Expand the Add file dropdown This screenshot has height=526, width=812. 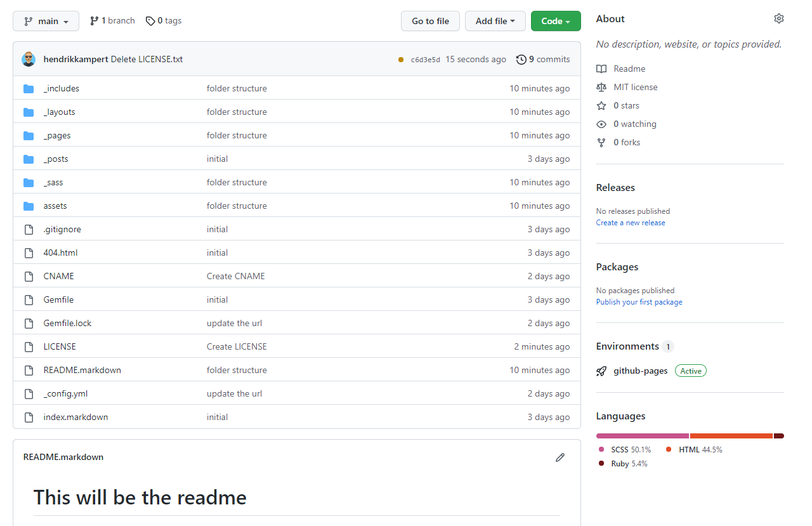pyautogui.click(x=495, y=21)
